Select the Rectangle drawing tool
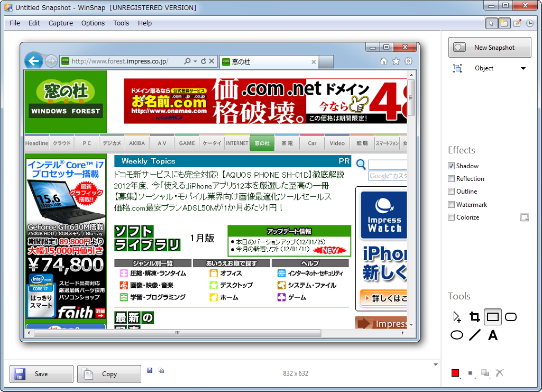Viewport: 542px width, 392px height. pos(492,316)
